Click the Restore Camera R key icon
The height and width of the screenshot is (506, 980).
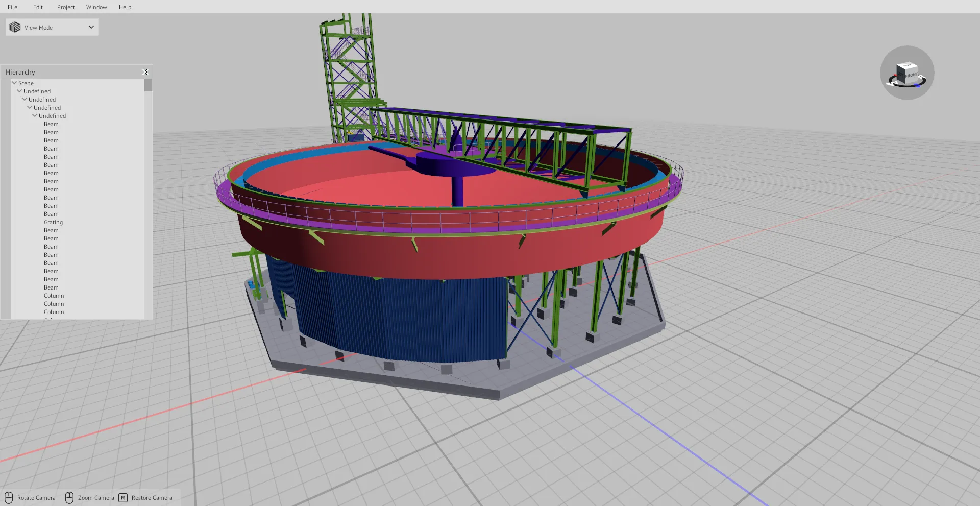123,498
